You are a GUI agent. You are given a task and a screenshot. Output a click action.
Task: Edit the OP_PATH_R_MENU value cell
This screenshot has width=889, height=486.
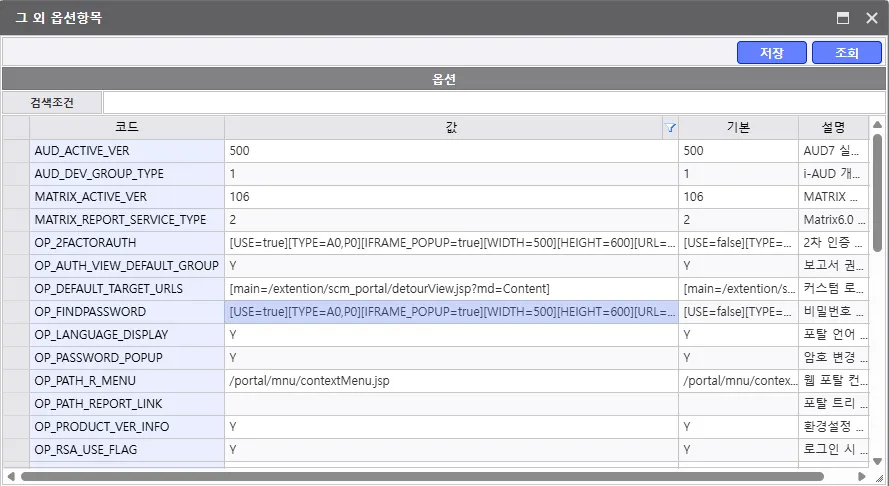(x=450, y=381)
